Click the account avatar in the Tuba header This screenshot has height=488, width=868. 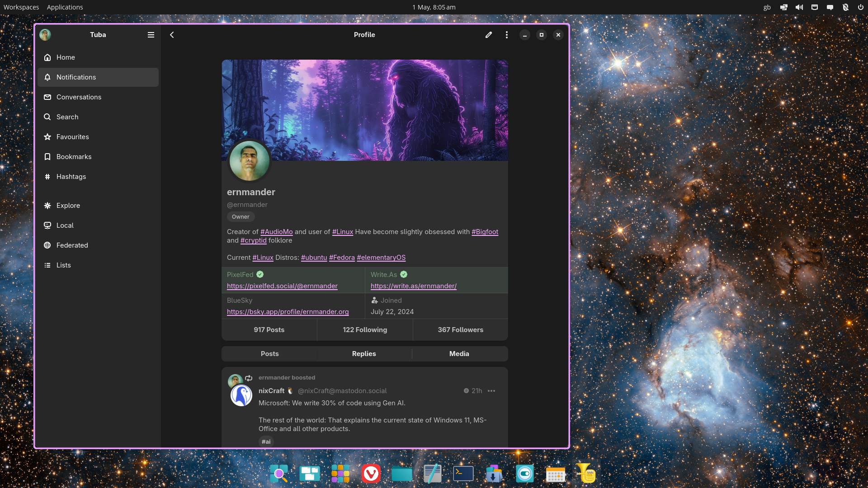point(45,35)
